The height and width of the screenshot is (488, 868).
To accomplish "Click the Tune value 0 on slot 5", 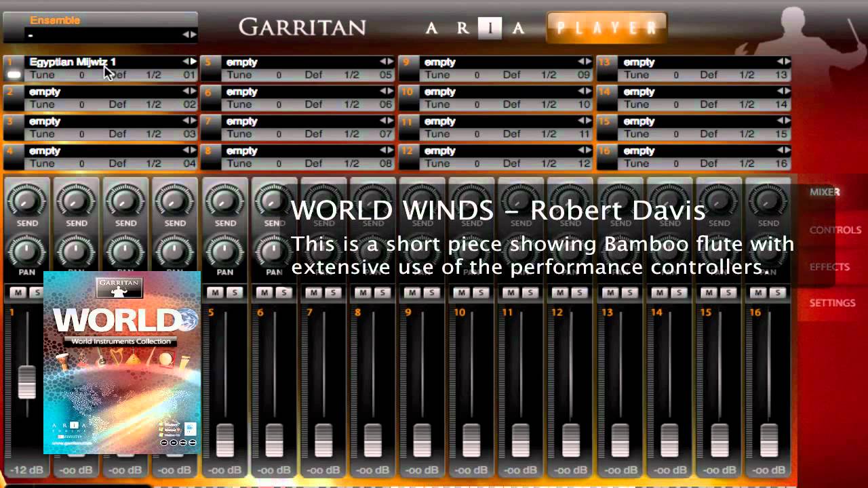I will tap(279, 75).
